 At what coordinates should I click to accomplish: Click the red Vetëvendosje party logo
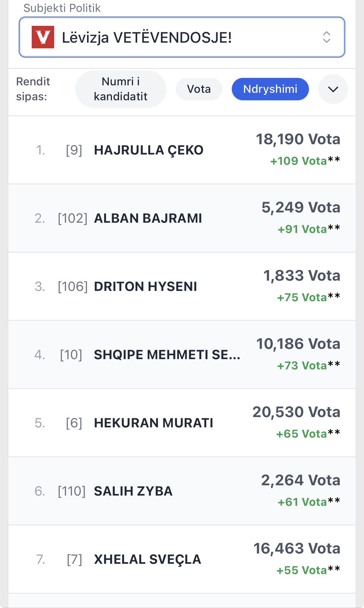(43, 37)
